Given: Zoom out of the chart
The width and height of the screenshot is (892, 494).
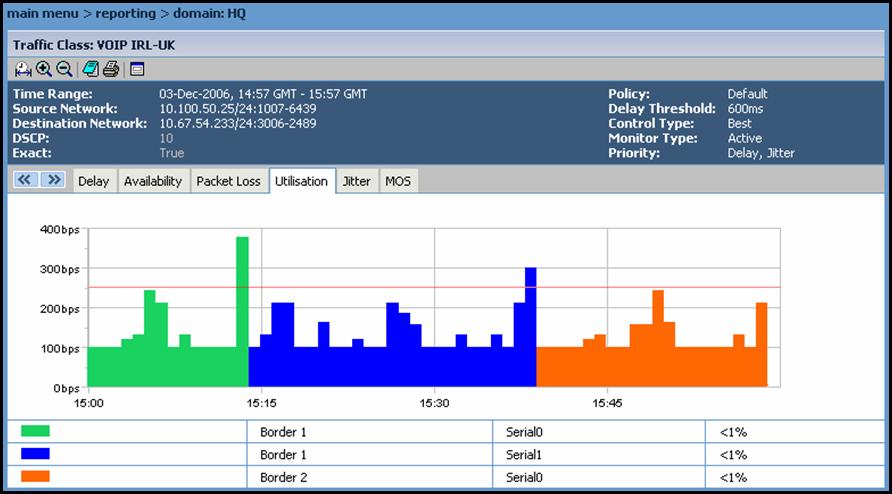Looking at the screenshot, I should [x=63, y=69].
